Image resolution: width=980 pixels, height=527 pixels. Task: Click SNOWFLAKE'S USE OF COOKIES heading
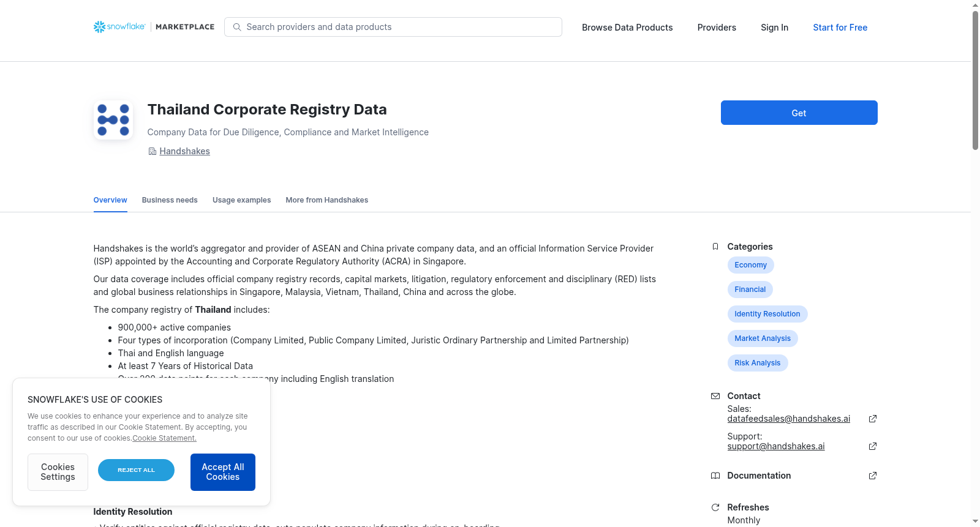tap(95, 400)
